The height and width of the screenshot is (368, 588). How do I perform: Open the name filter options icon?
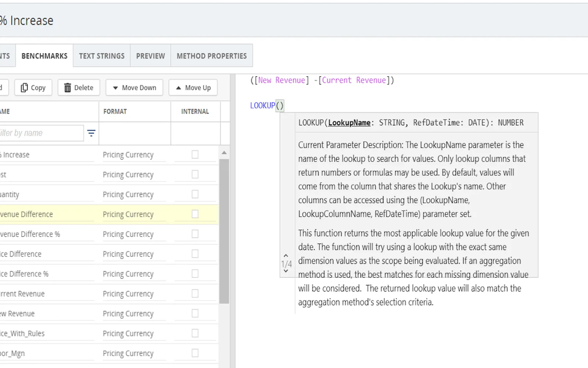(91, 133)
